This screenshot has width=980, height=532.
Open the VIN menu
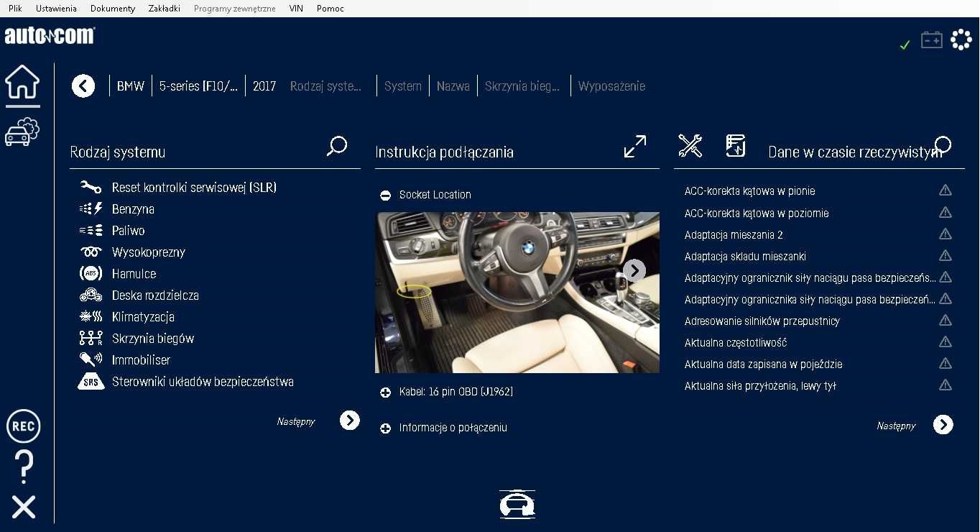(x=296, y=9)
